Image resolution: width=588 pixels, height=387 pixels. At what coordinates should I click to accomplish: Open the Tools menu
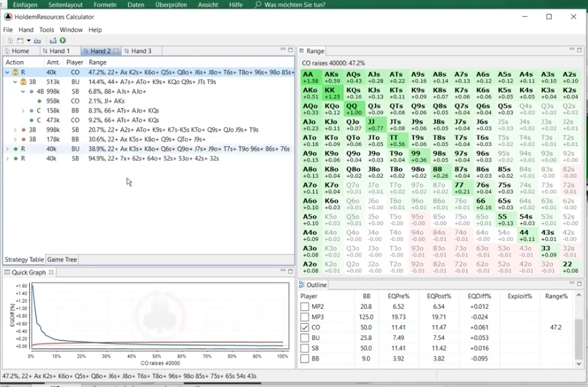point(46,30)
